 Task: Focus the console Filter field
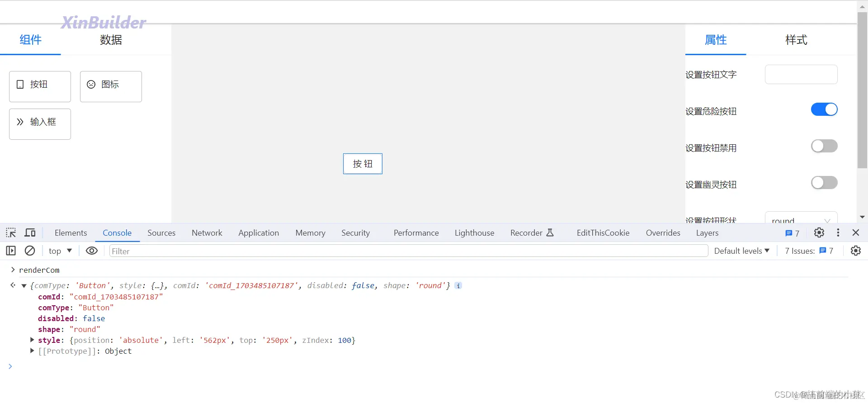(409, 251)
